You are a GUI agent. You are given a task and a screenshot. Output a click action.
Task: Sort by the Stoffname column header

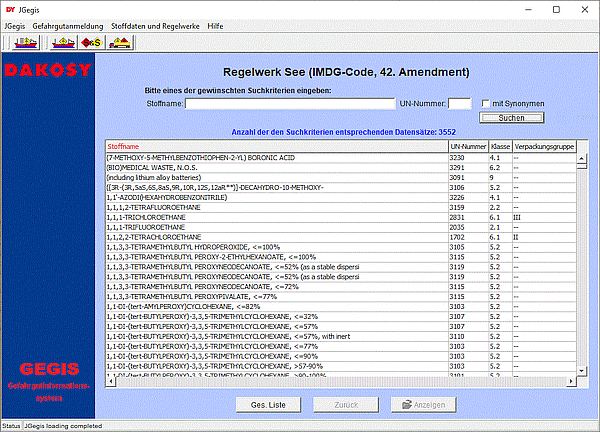point(277,147)
